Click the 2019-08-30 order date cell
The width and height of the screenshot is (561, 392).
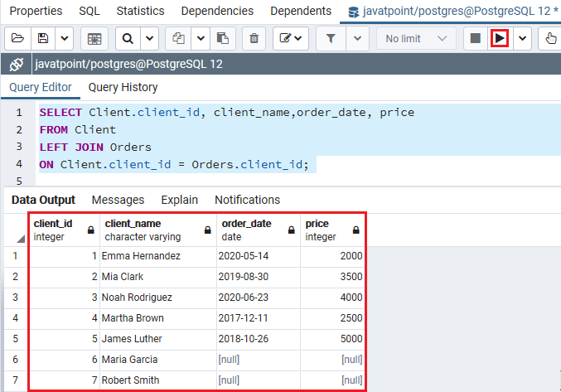pos(259,277)
